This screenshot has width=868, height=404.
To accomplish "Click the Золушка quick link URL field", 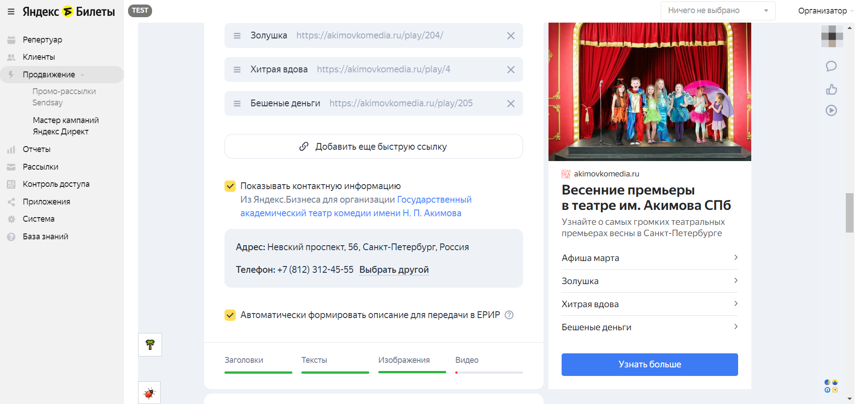I will pyautogui.click(x=370, y=35).
